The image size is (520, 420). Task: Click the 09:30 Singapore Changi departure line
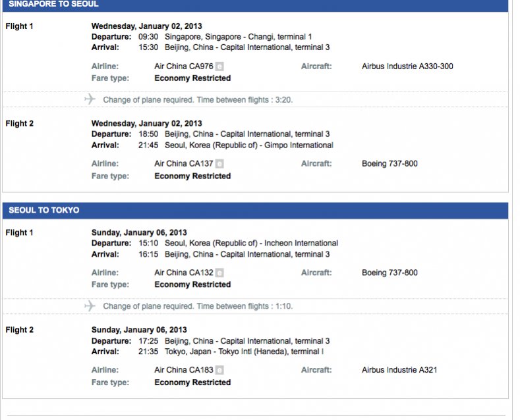(x=202, y=37)
